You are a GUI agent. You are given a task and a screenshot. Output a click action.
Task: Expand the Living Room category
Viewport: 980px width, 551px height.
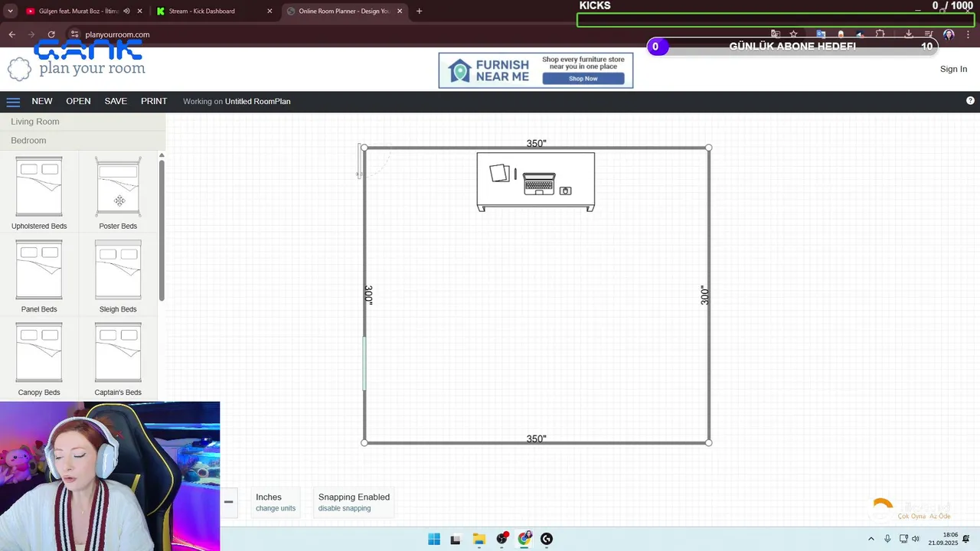point(83,122)
